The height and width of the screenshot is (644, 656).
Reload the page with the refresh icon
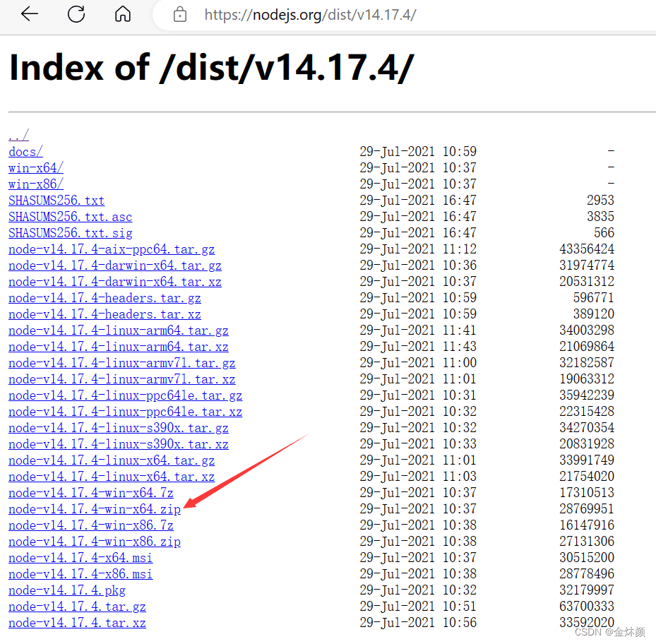click(x=76, y=14)
